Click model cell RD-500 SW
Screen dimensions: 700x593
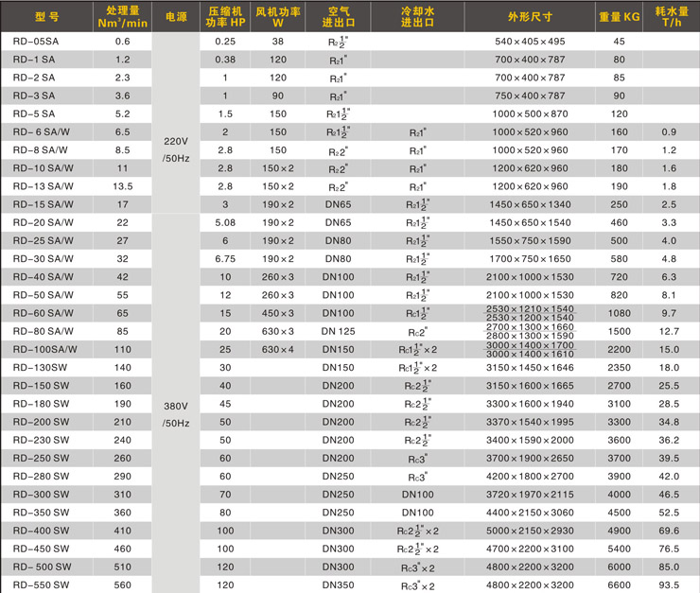[42, 567]
